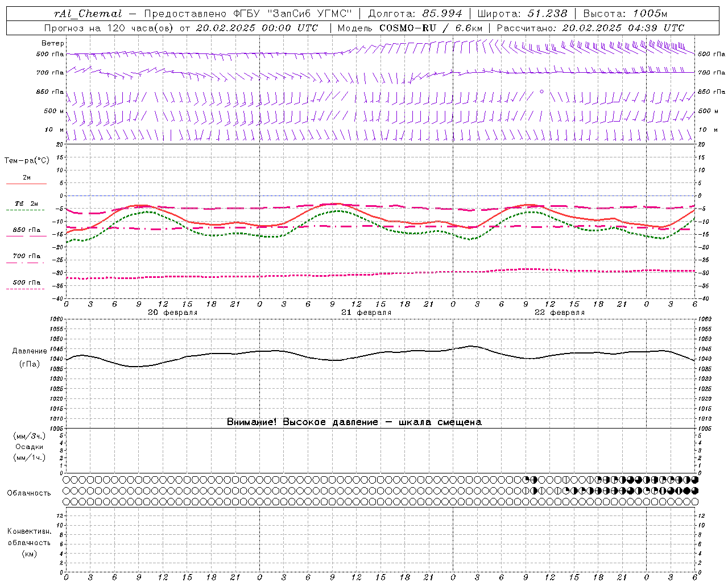Screen dimensions: 728x582
Task: Click the (мм/1ч.) precipitation unit label
Action: pos(30,458)
